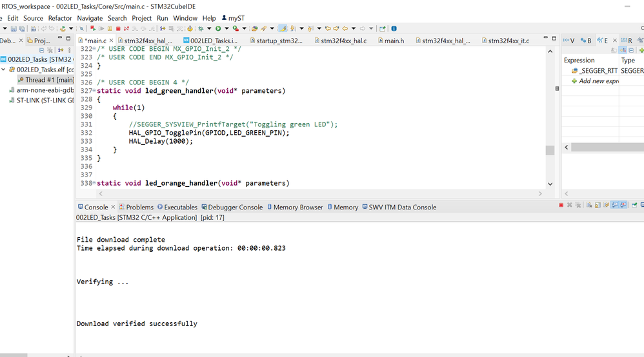
Task: Switch to Project Explorer tab
Action: 39,41
